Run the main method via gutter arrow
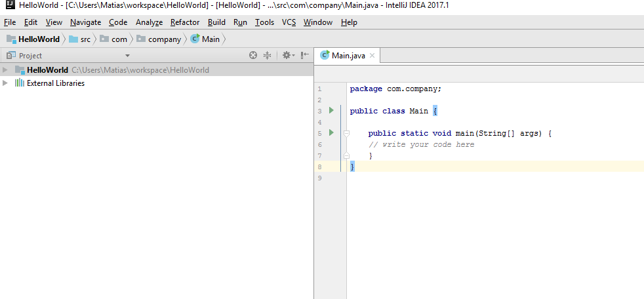 click(x=331, y=132)
